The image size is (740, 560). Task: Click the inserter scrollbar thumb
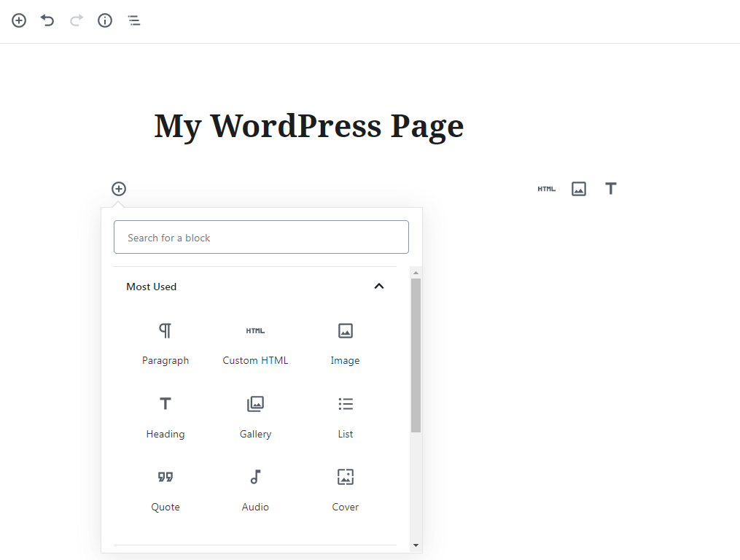tap(416, 355)
